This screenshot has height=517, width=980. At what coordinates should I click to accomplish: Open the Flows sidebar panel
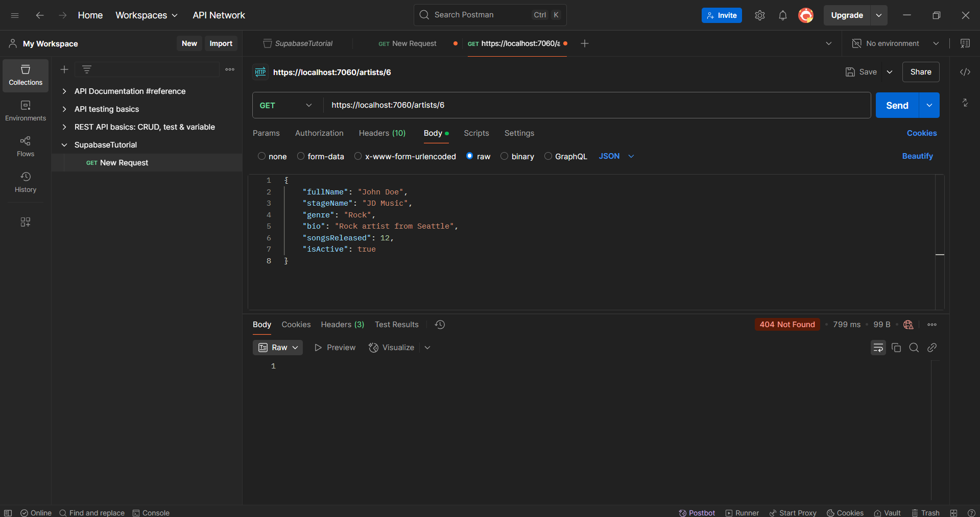[26, 146]
